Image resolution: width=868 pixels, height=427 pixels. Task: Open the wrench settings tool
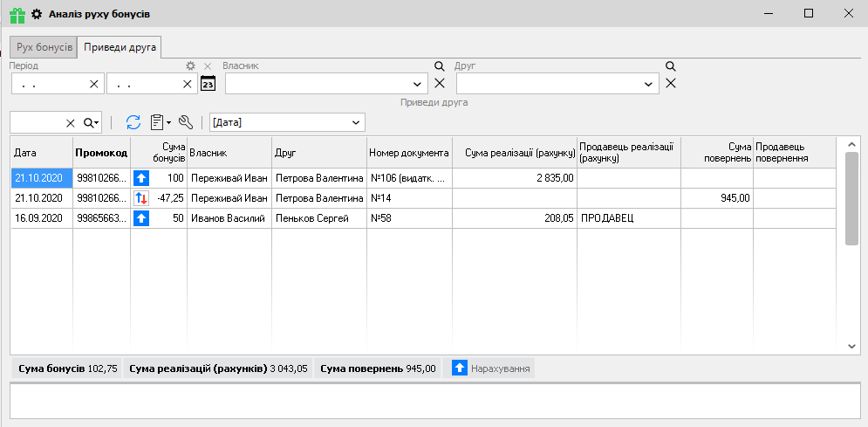pos(185,122)
